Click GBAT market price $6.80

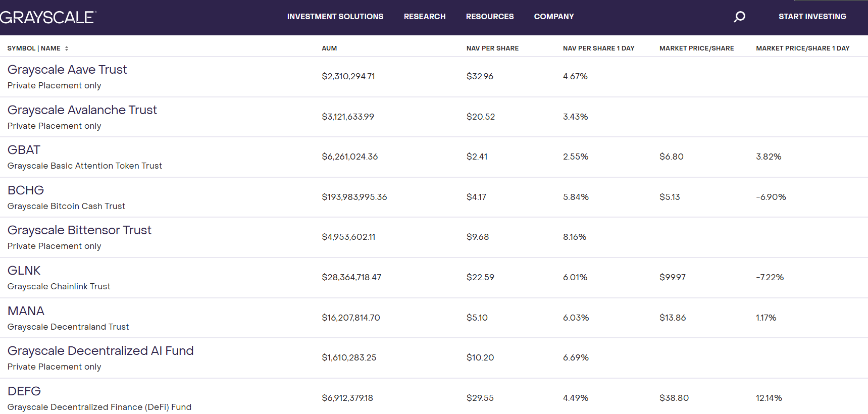(x=672, y=157)
